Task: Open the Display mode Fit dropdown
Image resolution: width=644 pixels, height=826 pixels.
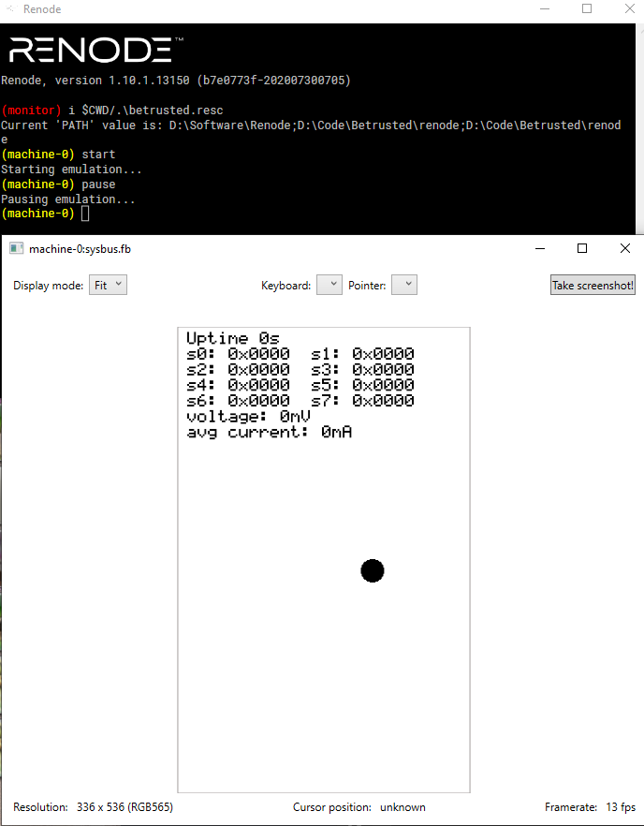Action: pos(108,285)
